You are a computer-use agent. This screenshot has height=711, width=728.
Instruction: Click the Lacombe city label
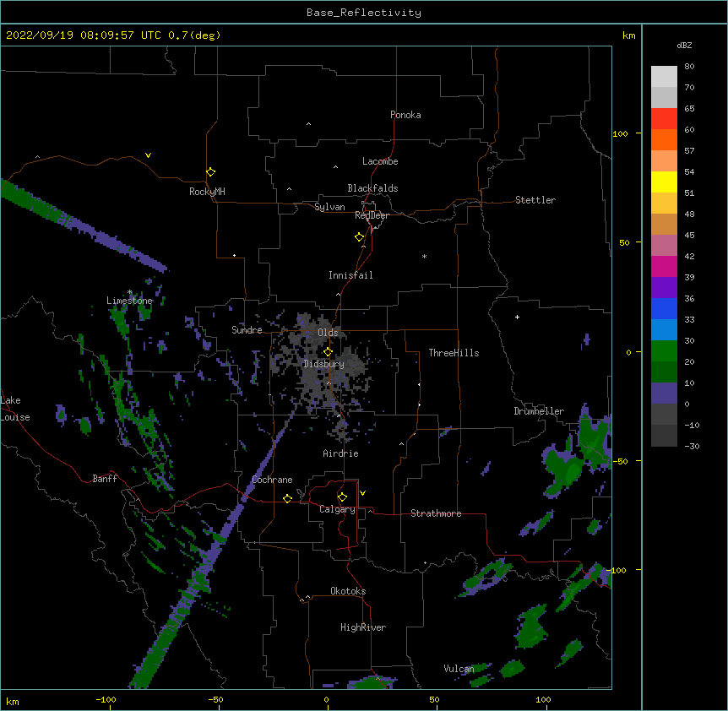click(380, 161)
